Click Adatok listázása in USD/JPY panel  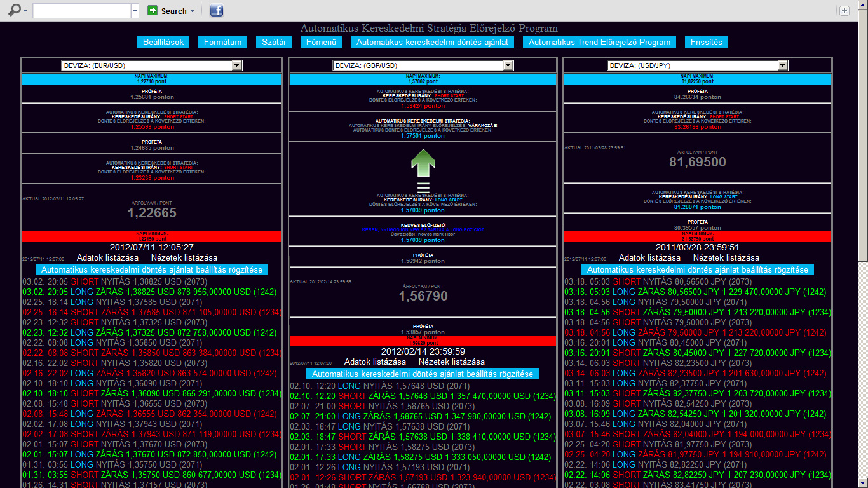coord(649,257)
